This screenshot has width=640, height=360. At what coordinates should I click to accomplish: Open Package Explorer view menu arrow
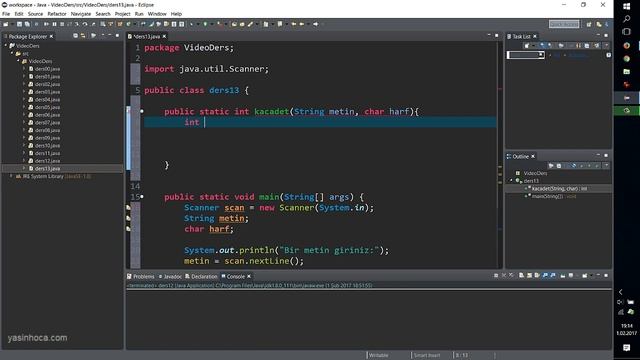(x=102, y=36)
